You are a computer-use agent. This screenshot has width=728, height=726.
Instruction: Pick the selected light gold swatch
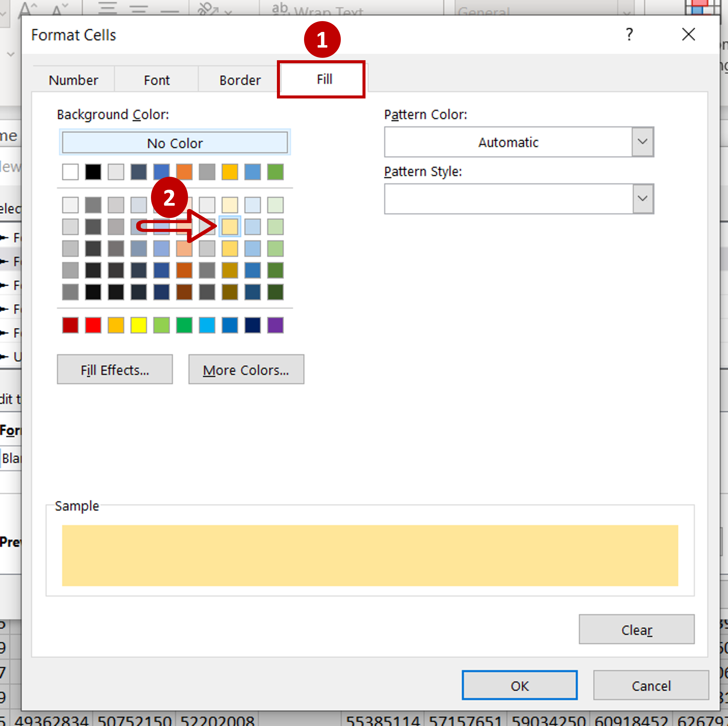[230, 227]
